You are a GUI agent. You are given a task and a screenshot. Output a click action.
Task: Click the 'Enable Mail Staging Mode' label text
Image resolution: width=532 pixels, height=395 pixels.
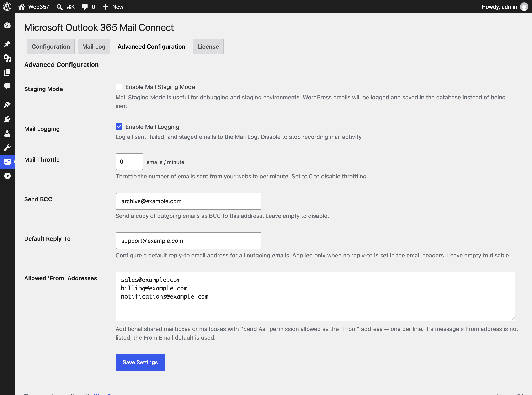[160, 87]
